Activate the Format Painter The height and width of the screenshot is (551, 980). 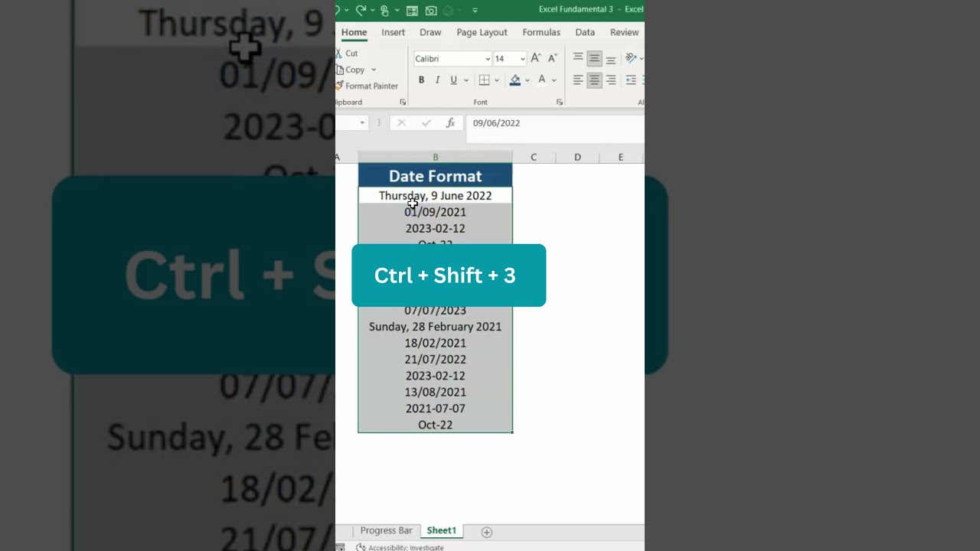click(x=367, y=86)
